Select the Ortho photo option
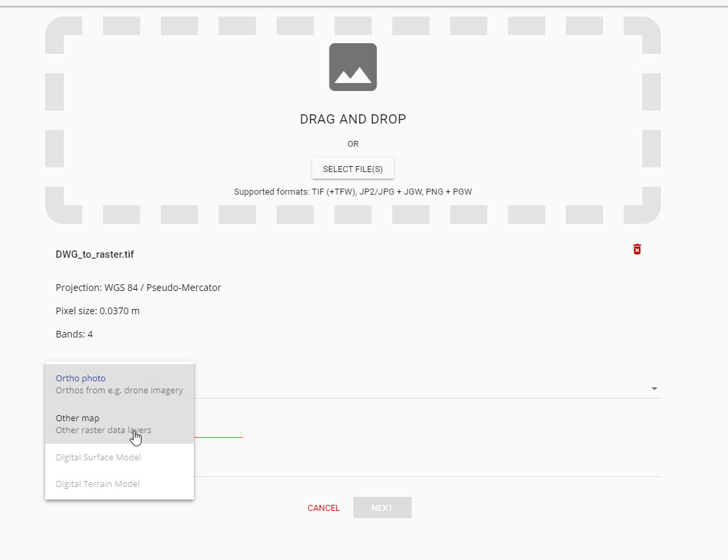The width and height of the screenshot is (728, 560). 120,384
